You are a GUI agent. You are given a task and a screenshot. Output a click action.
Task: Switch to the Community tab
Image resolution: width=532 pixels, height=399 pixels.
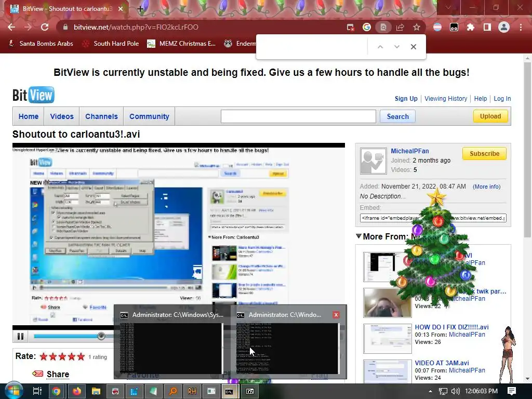[149, 116]
